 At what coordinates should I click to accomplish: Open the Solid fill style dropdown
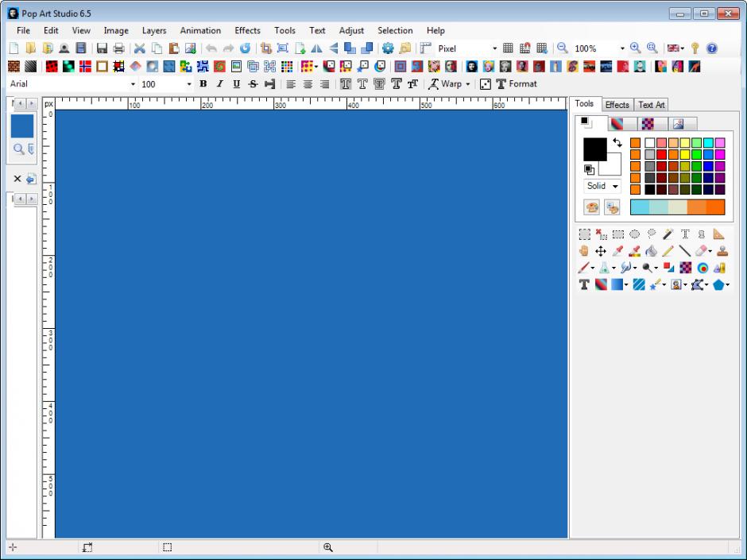point(602,186)
